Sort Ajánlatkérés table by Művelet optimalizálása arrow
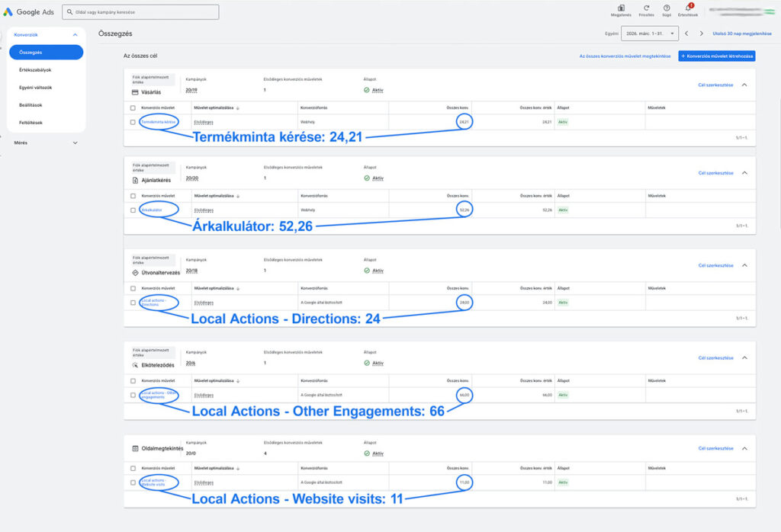The width and height of the screenshot is (781, 532). click(238, 196)
